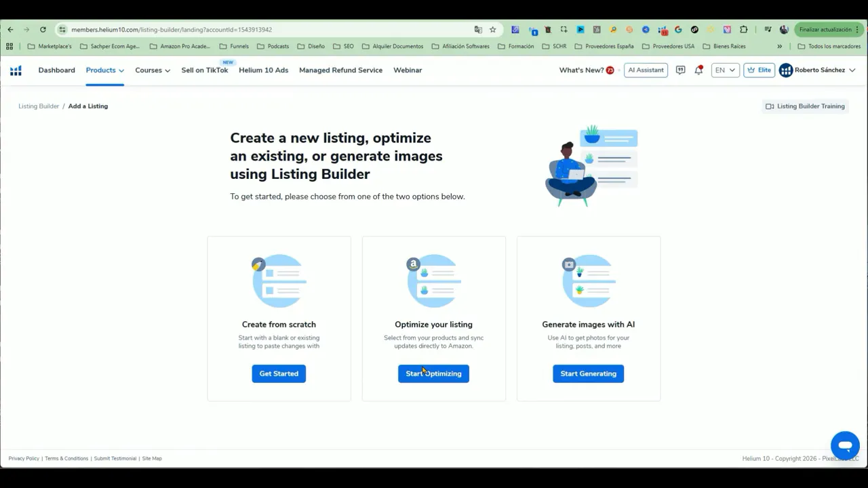Launch the AI Assistant
Screen dimensions: 868x488
click(646, 70)
